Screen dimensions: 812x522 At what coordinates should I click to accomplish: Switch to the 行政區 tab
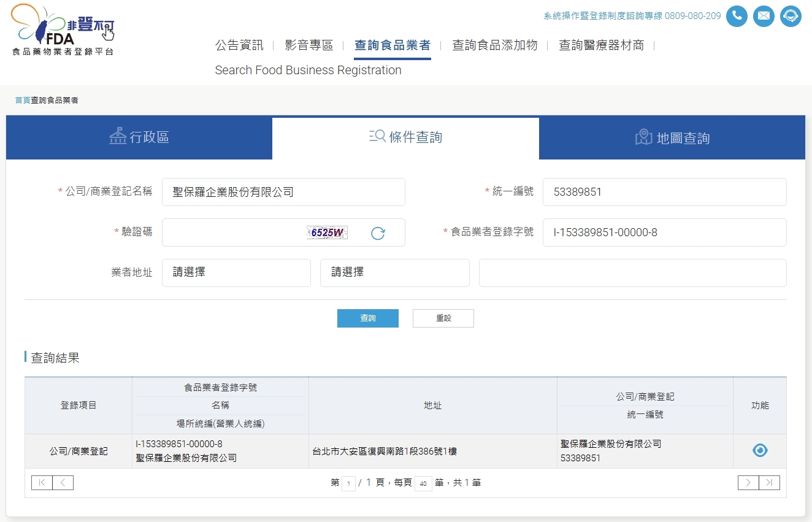[x=139, y=137]
